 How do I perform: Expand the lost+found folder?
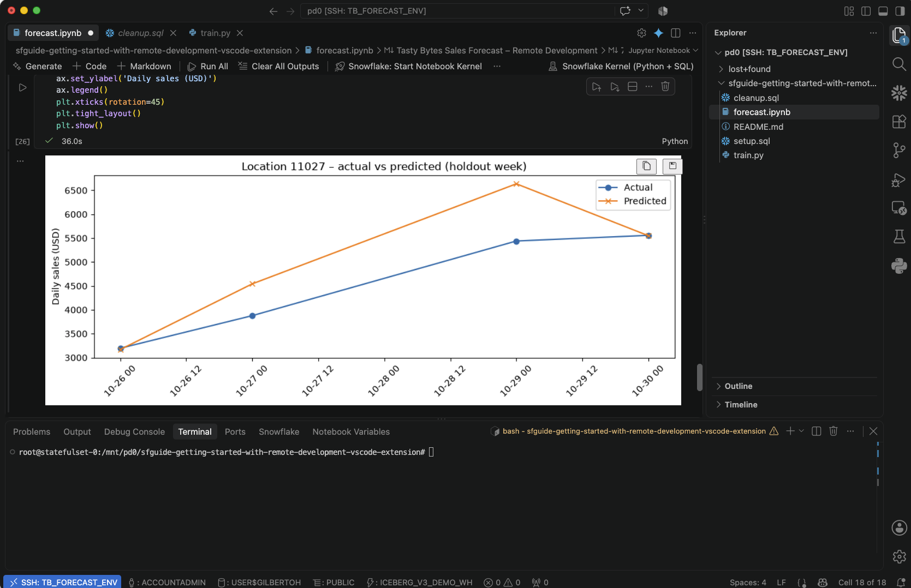749,69
